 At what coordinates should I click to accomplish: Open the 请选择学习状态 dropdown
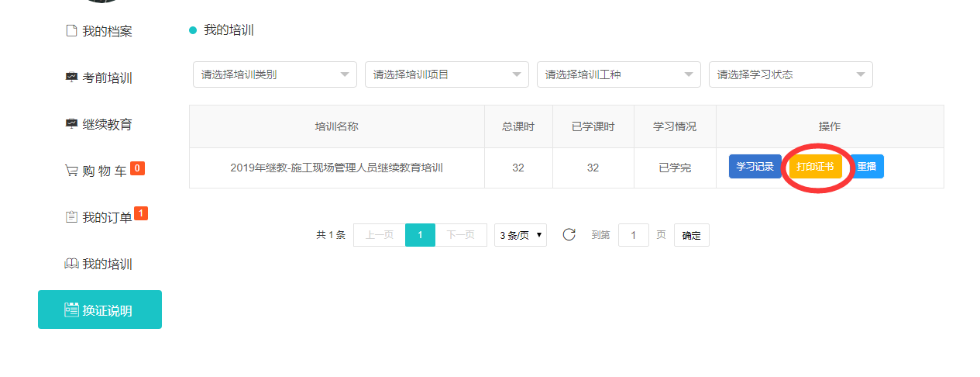coord(790,74)
